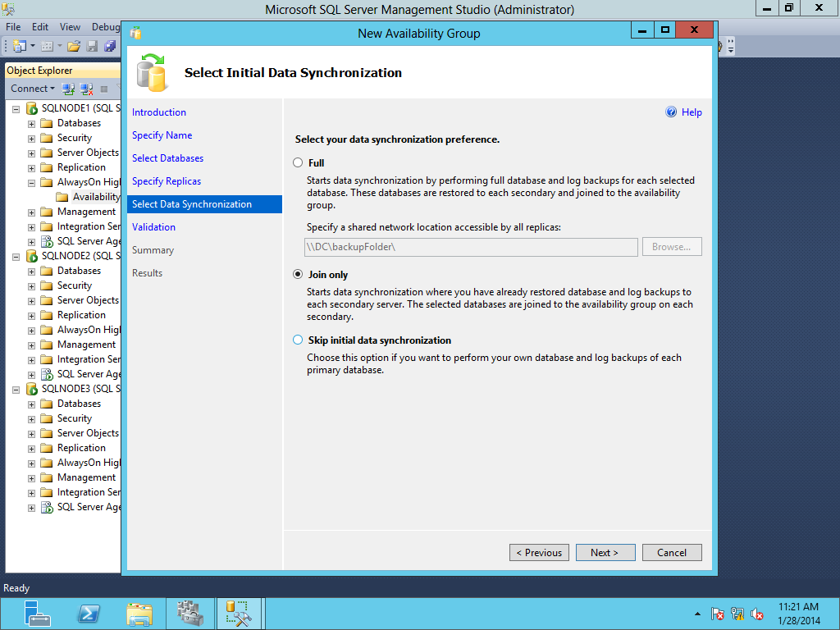Click the SQLNODE3 server icon
This screenshot has height=630, width=840.
click(32, 389)
